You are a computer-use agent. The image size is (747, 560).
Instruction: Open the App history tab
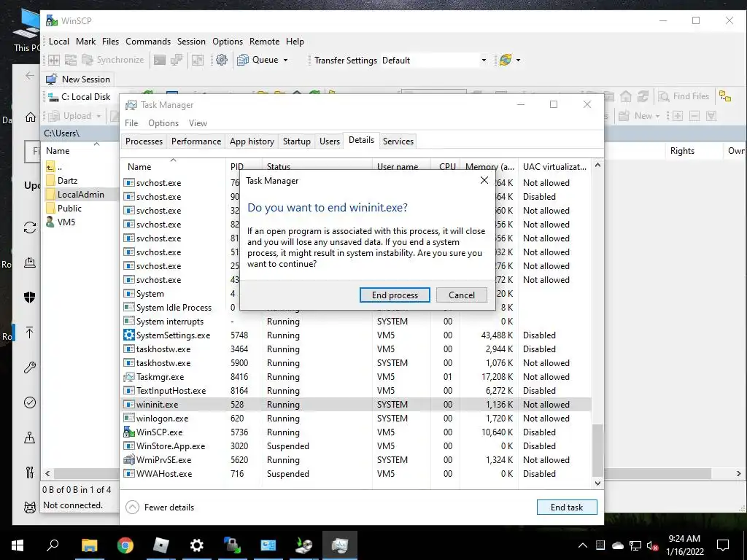pyautogui.click(x=252, y=141)
